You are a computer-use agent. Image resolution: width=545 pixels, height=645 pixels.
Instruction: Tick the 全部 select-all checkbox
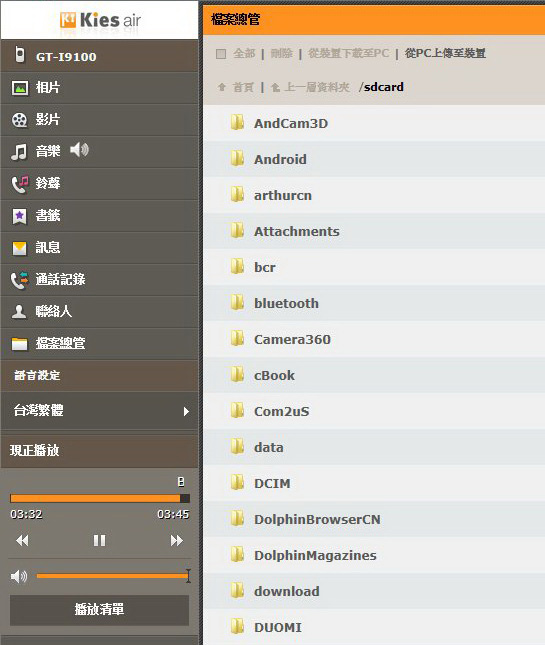[x=221, y=54]
